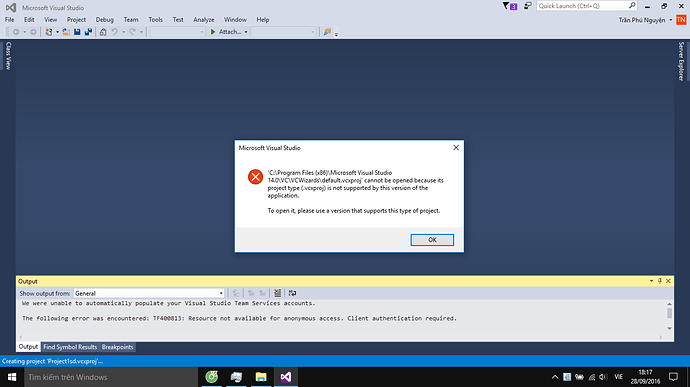The height and width of the screenshot is (387, 690).
Task: Click the New Project toolbar icon
Action: tap(49, 32)
